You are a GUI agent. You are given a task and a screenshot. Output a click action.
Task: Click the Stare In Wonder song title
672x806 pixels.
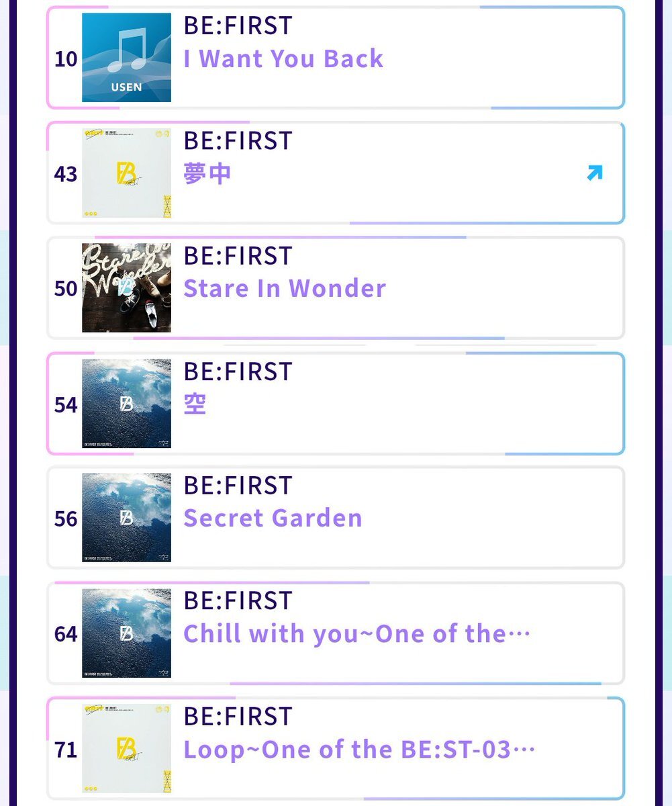[285, 289]
